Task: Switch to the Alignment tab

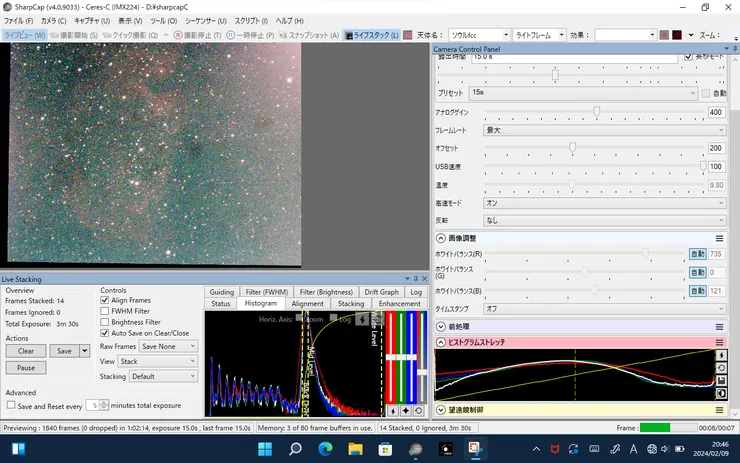Action: [x=307, y=303]
